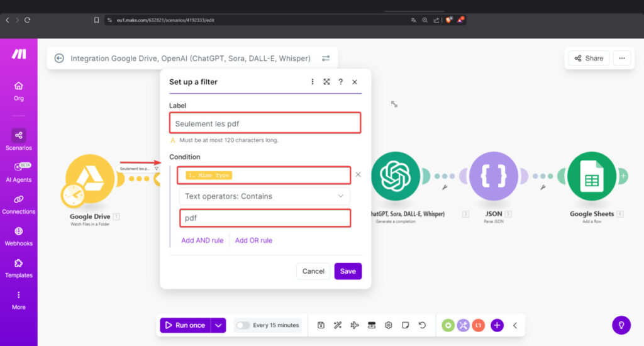Open the filter dialog kebab menu

pos(313,82)
